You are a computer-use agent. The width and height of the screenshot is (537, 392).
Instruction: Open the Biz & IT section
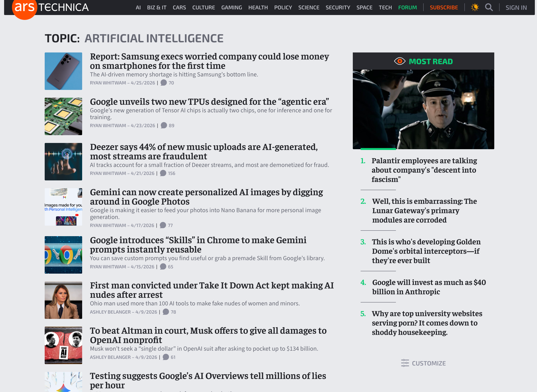click(157, 8)
